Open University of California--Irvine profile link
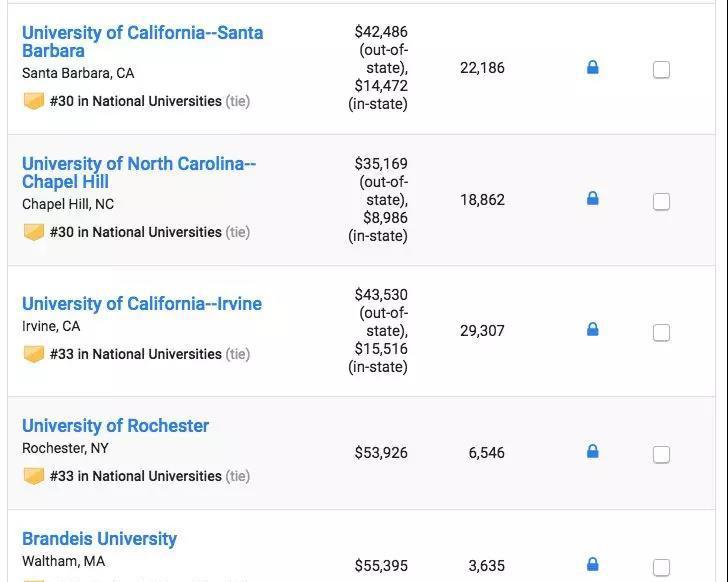 pyautogui.click(x=142, y=304)
